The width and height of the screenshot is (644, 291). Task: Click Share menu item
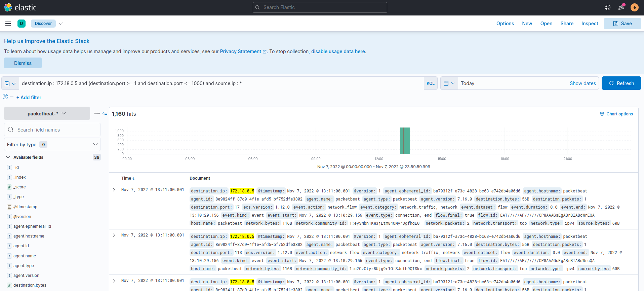click(x=567, y=24)
